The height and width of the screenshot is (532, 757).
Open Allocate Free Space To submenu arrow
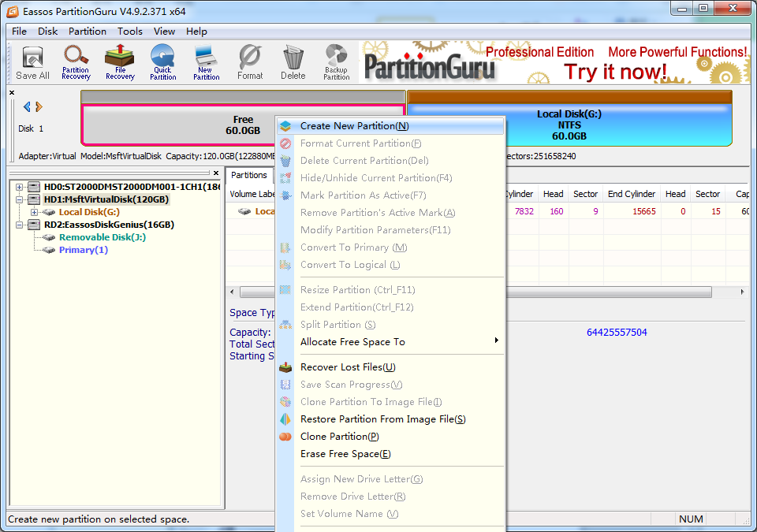[496, 340]
